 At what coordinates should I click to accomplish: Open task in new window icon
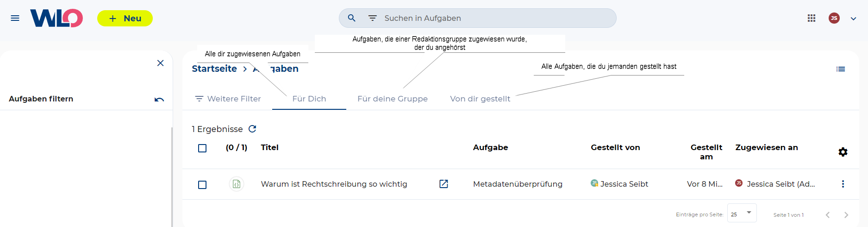443,184
